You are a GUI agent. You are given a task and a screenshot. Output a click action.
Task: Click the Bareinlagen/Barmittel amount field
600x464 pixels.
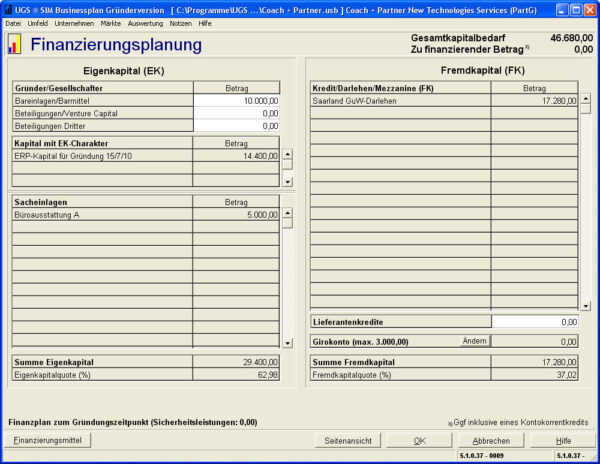click(x=236, y=101)
